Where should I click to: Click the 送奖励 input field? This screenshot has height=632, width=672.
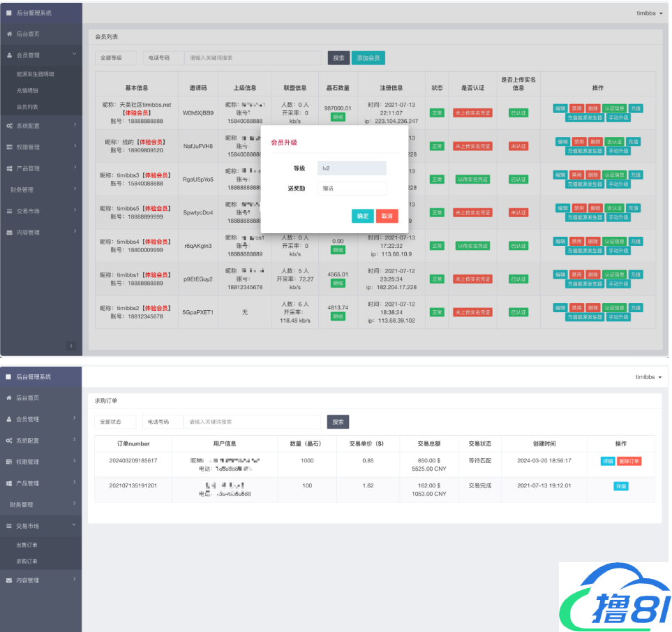351,189
